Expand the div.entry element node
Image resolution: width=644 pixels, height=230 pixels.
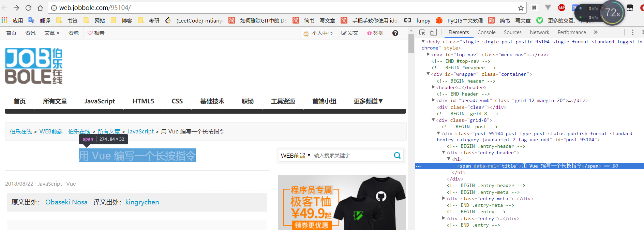(444, 218)
